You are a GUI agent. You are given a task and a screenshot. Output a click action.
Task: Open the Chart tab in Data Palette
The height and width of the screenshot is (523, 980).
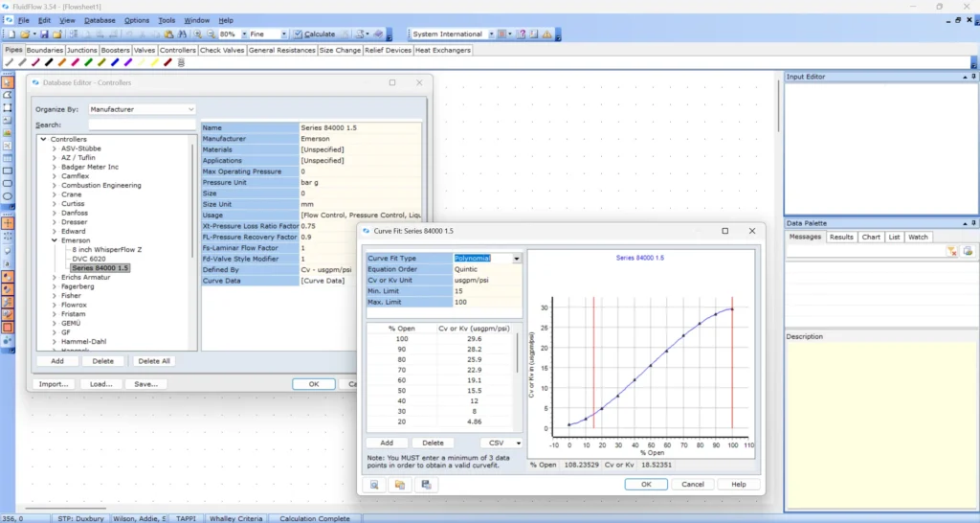[x=871, y=238]
